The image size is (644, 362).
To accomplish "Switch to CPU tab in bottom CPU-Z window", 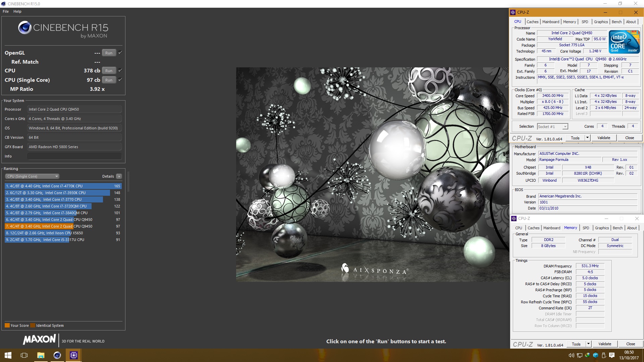I will click(x=519, y=228).
